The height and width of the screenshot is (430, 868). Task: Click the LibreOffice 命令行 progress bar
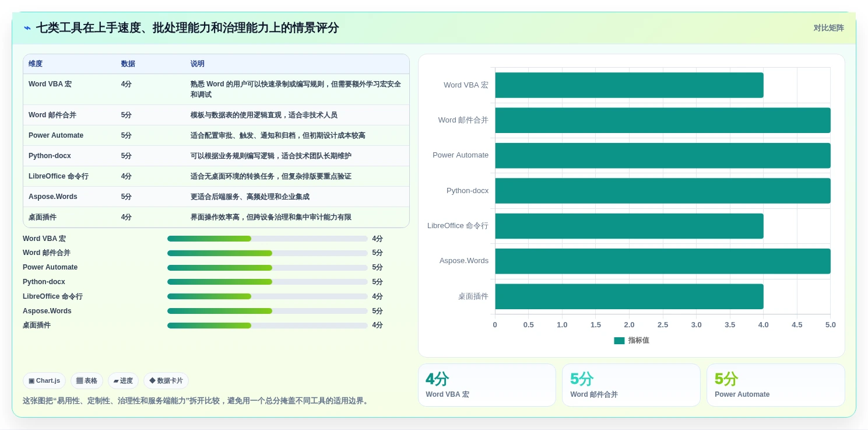click(268, 296)
